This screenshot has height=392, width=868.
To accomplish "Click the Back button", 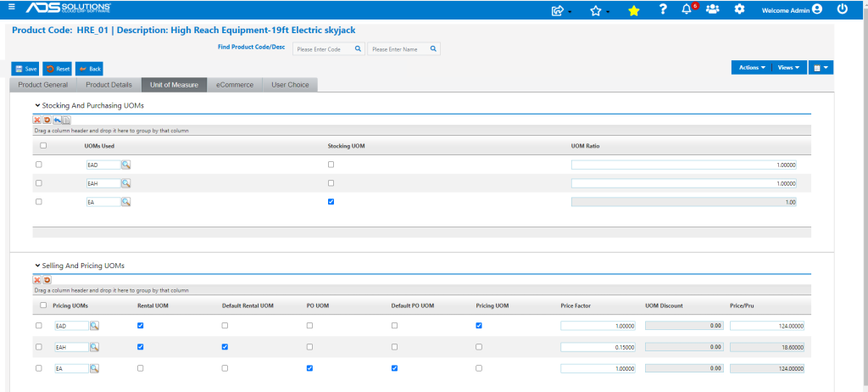I will coord(89,69).
